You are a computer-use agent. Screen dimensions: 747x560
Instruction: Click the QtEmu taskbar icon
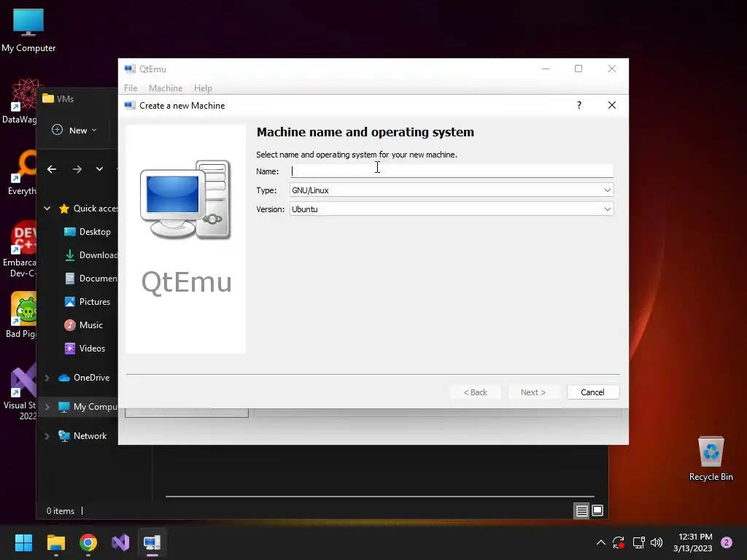[x=152, y=542]
